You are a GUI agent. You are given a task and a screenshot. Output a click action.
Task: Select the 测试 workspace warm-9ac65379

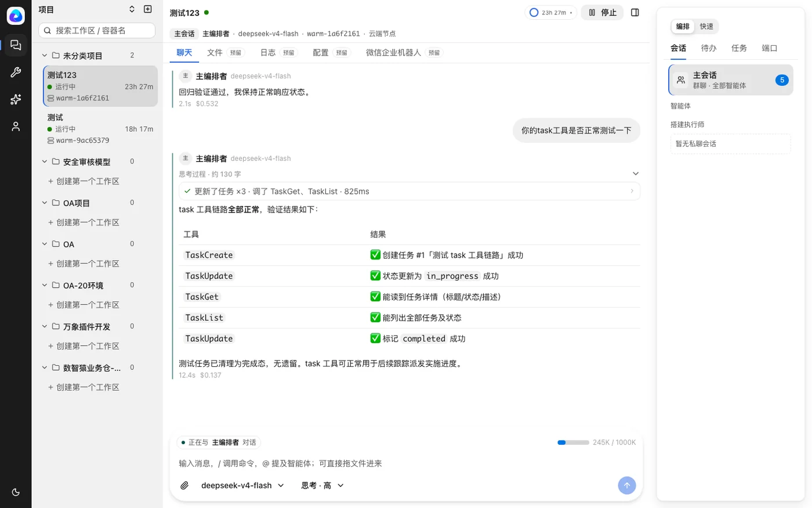100,128
